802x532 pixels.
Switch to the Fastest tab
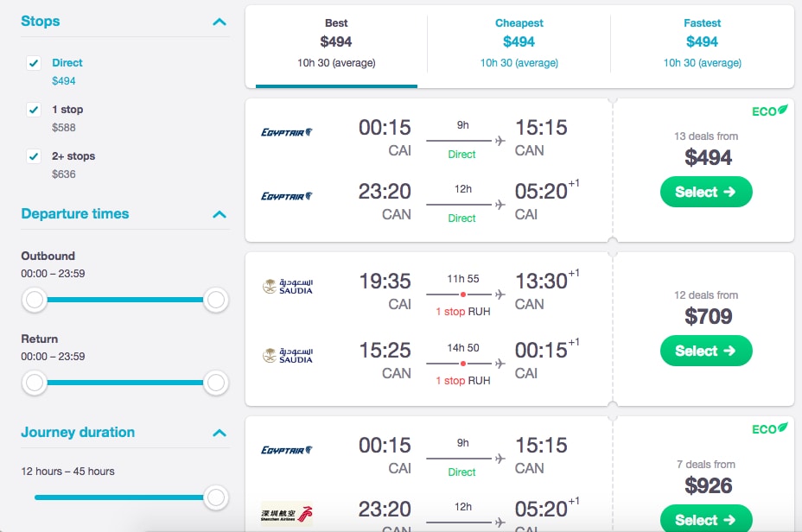pyautogui.click(x=702, y=41)
